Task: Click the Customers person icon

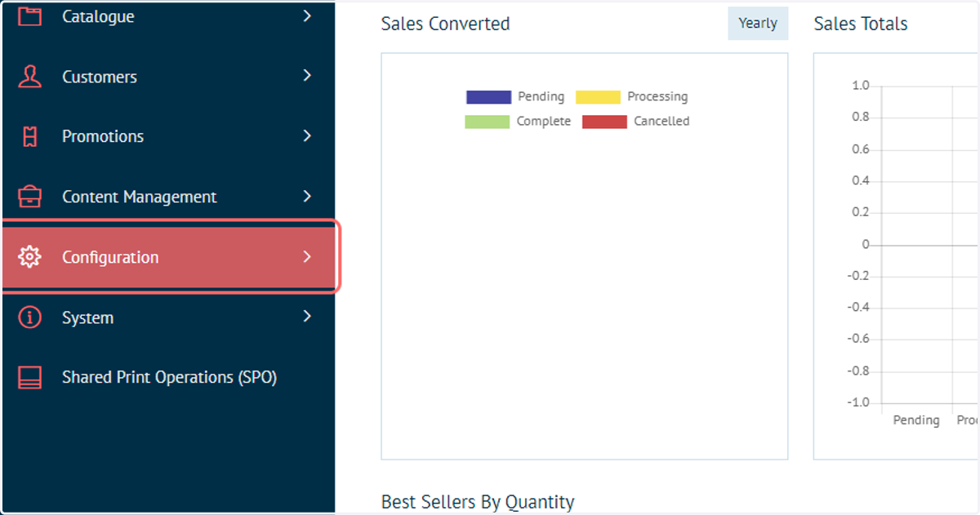Action: tap(30, 76)
